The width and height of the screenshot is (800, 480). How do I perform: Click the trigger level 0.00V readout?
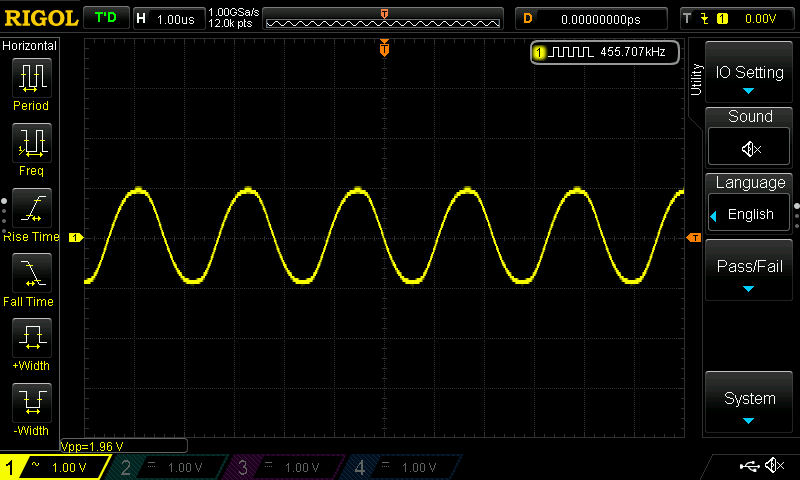(x=760, y=19)
